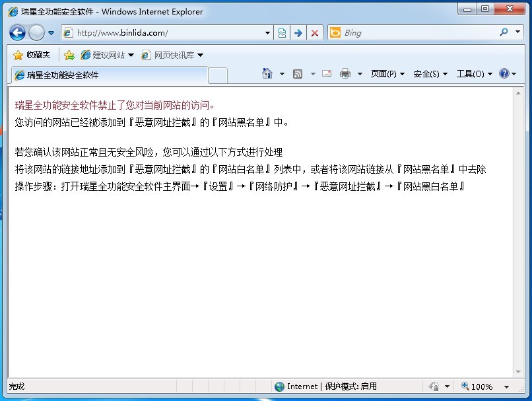Image resolution: width=532 pixels, height=401 pixels.
Task: Expand the address bar history dropdown arrow
Action: [268, 33]
